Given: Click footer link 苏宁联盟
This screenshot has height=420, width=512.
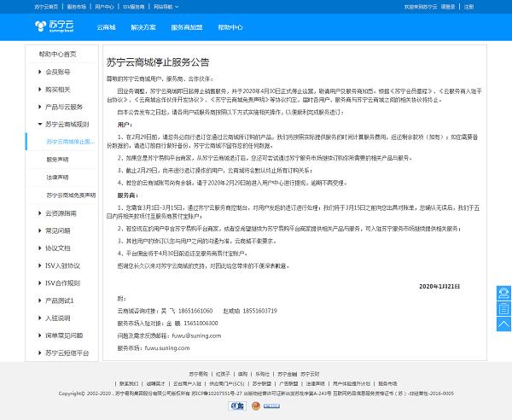Looking at the screenshot, I should 262,384.
